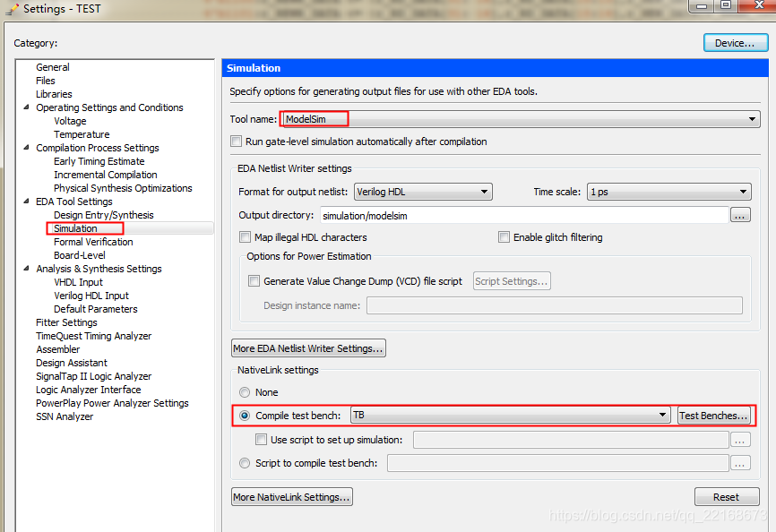Image resolution: width=776 pixels, height=532 pixels.
Task: Open the Test Benches dialog
Action: pyautogui.click(x=713, y=416)
